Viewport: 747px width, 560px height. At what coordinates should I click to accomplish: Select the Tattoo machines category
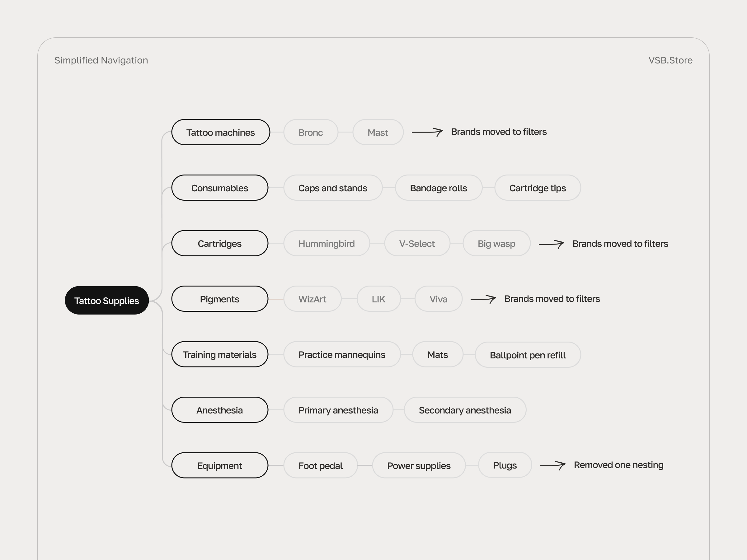220,132
